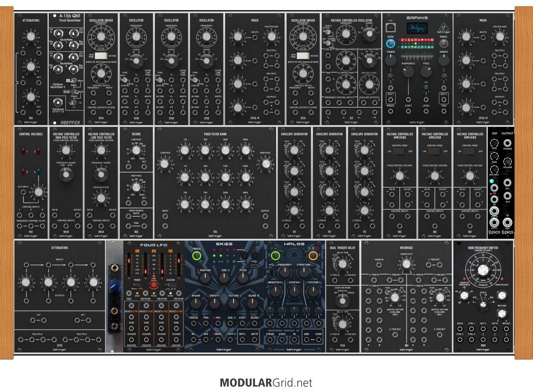Push the orange-ringed button on Halos
The height and width of the screenshot is (392, 533).
(313, 255)
